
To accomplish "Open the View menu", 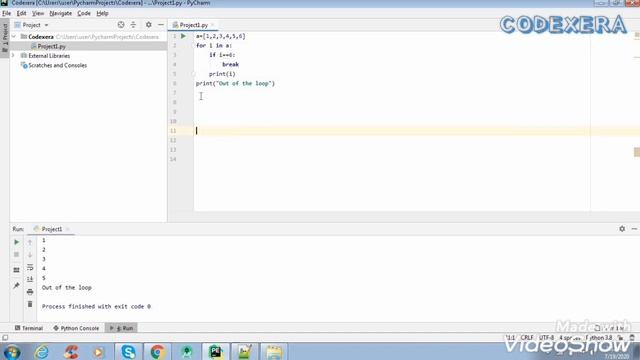I will (x=38, y=13).
